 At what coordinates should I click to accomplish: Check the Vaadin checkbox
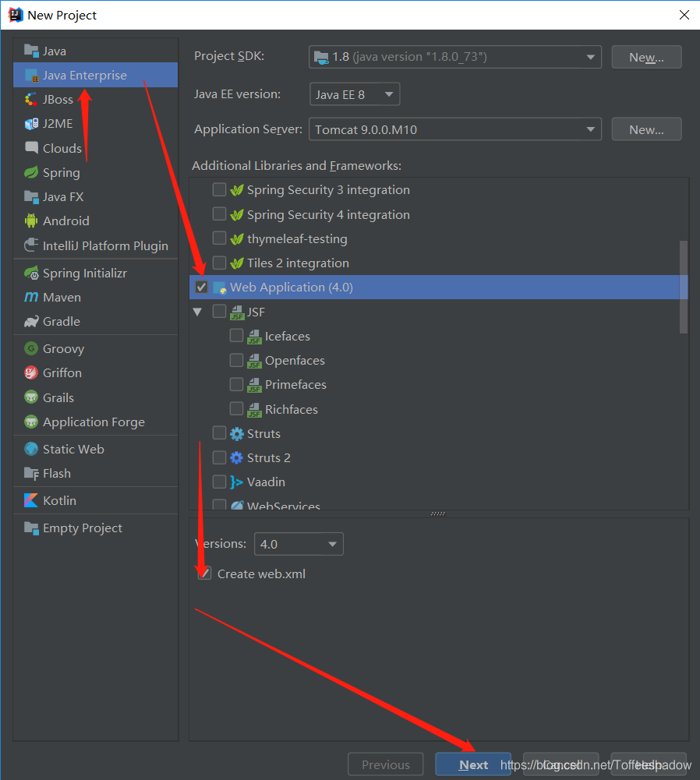pos(219,482)
